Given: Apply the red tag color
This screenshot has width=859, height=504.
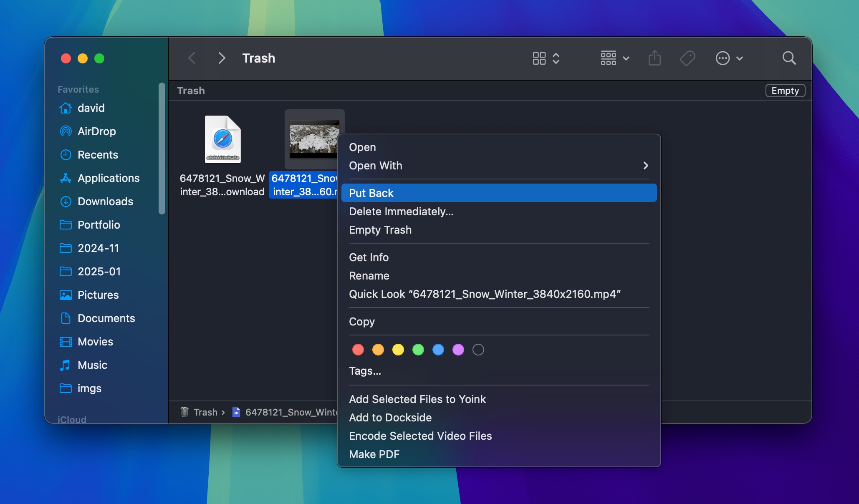Looking at the screenshot, I should pyautogui.click(x=358, y=350).
